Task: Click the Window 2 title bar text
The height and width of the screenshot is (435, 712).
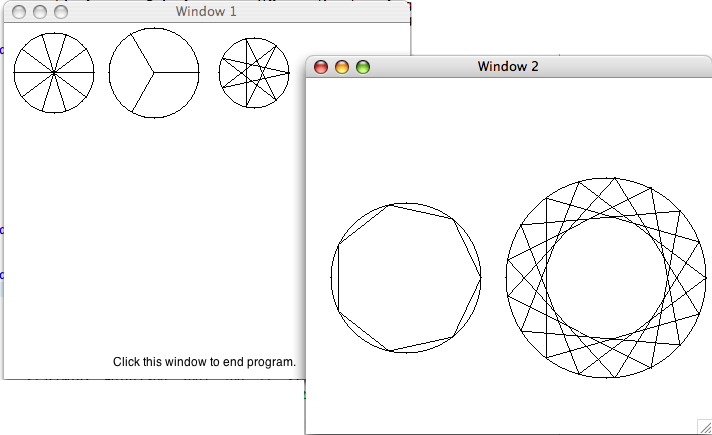Action: (x=507, y=67)
